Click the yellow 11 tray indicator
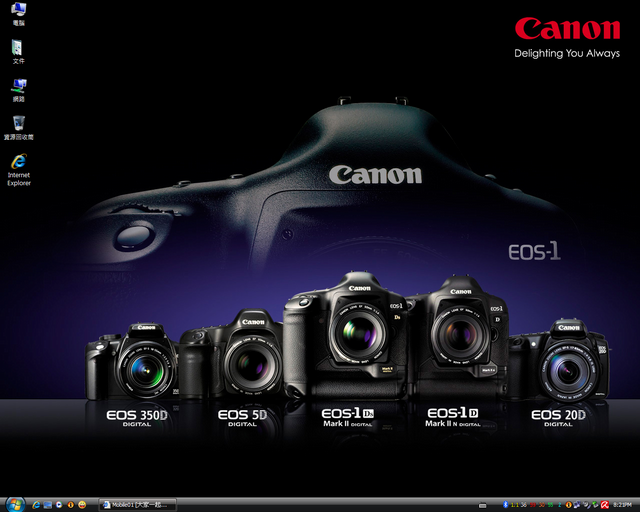The image size is (640, 512). pyautogui.click(x=515, y=505)
